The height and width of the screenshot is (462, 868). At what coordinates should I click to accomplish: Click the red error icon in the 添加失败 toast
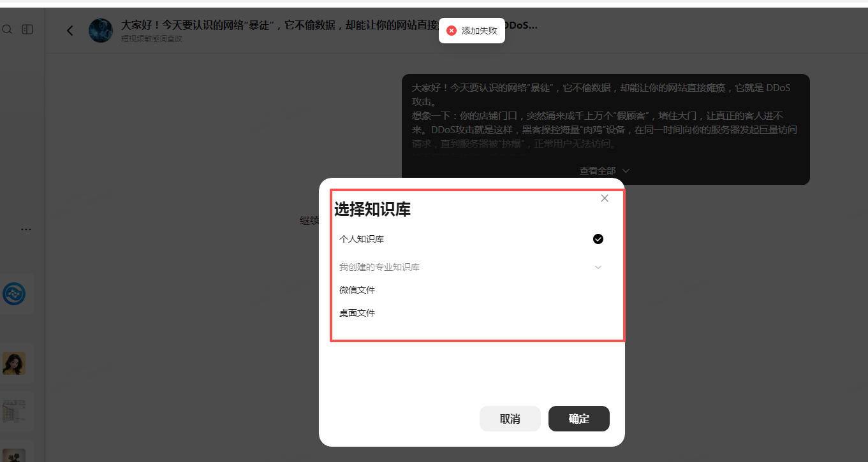452,30
